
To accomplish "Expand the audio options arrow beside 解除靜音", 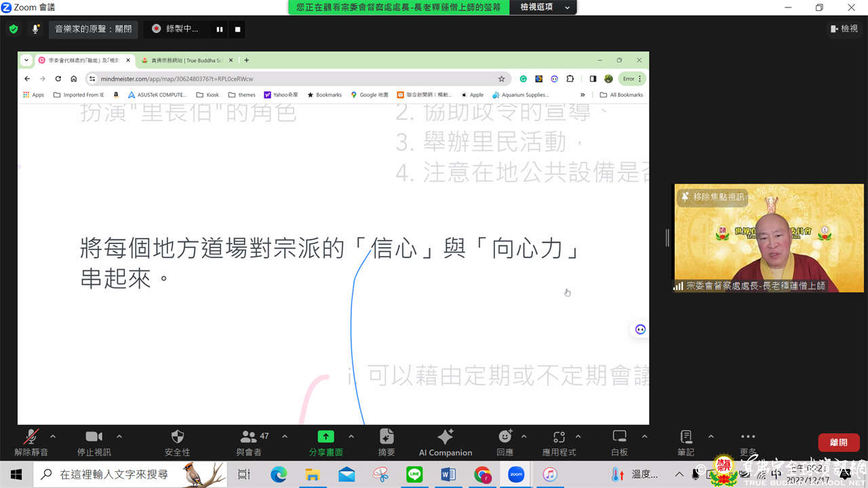I will click(53, 436).
